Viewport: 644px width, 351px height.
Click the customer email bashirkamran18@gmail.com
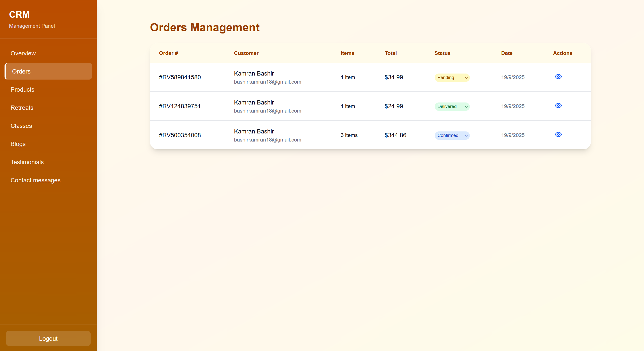coord(268,82)
